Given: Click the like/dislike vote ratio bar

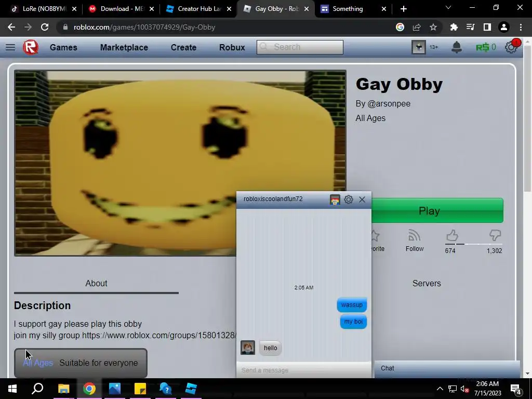Looking at the screenshot, I should [474, 244].
